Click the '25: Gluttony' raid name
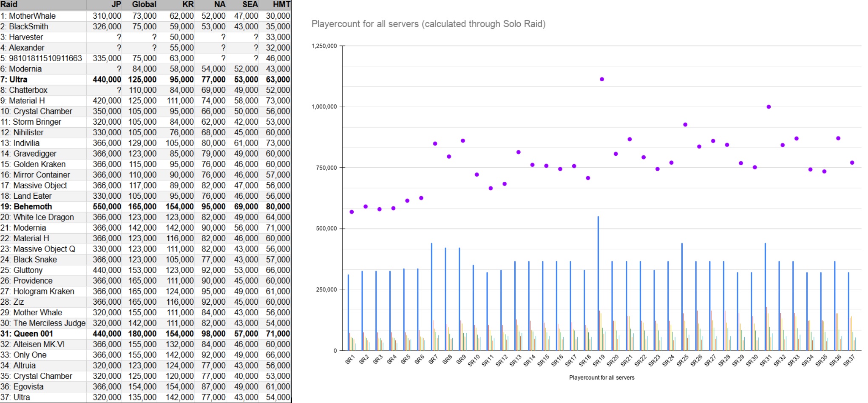868x403 pixels. (22, 270)
